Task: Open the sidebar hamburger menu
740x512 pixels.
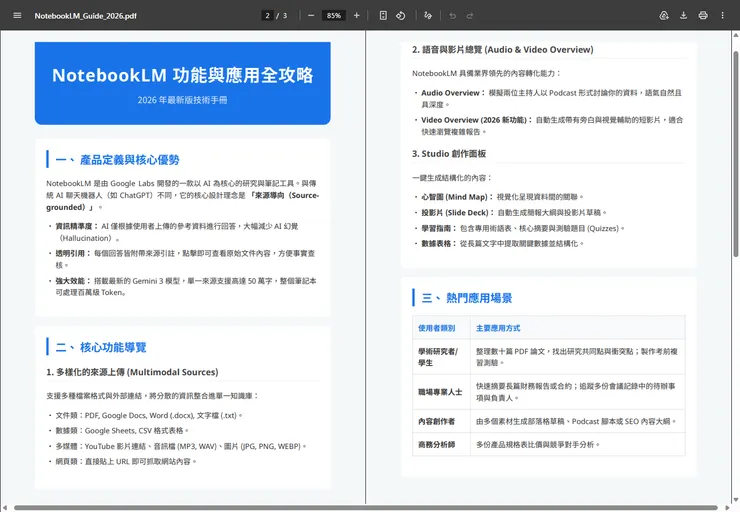Action: click(x=17, y=16)
